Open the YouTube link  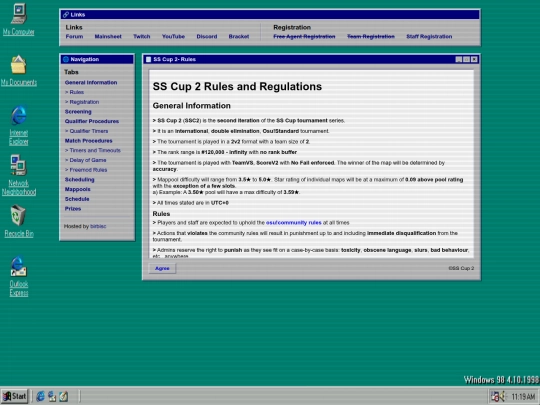[173, 37]
